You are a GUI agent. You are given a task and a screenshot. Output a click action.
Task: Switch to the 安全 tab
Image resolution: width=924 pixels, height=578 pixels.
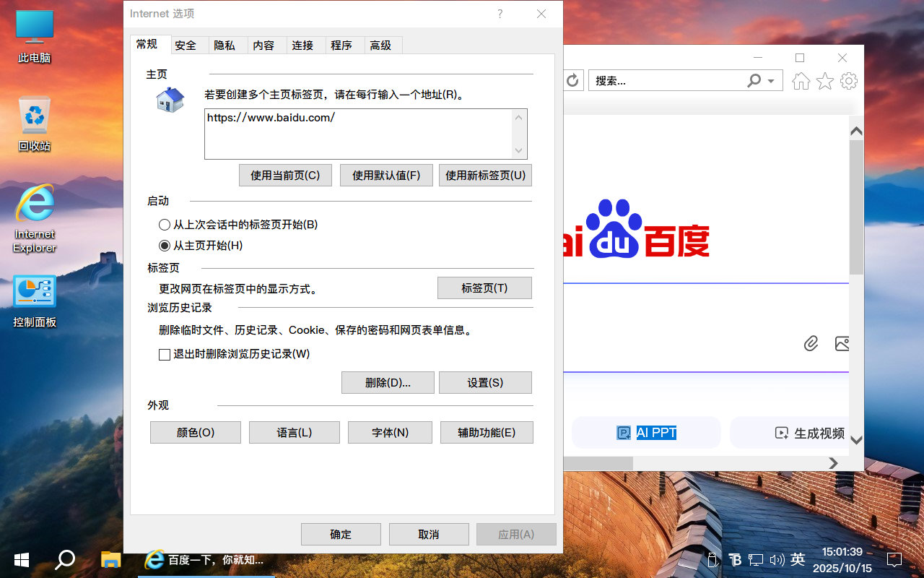[x=186, y=46]
